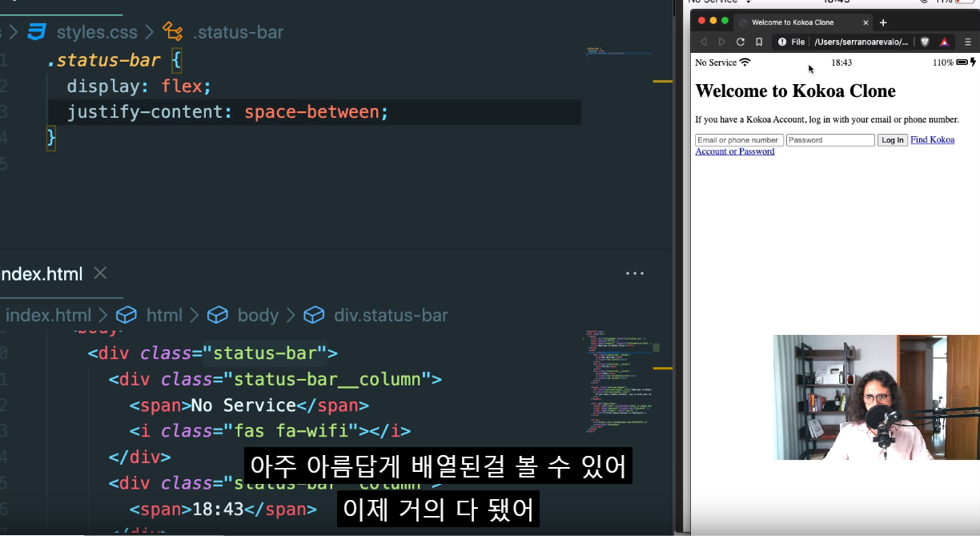This screenshot has height=536, width=980.
Task: Click the closing brace in styles.css
Action: (51, 137)
